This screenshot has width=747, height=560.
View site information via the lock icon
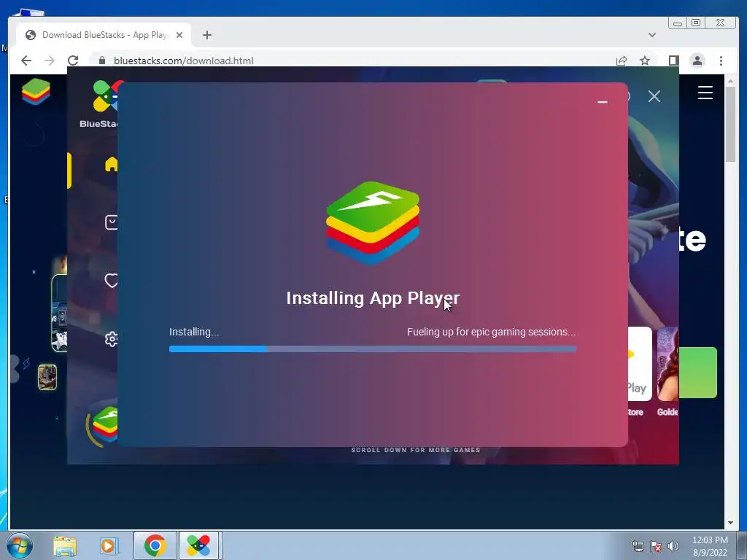click(x=101, y=61)
